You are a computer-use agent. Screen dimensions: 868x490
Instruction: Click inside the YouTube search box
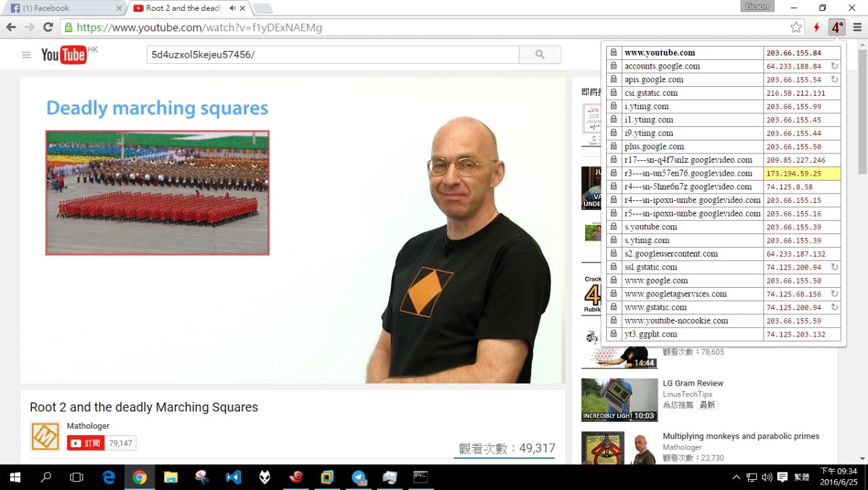pos(332,55)
